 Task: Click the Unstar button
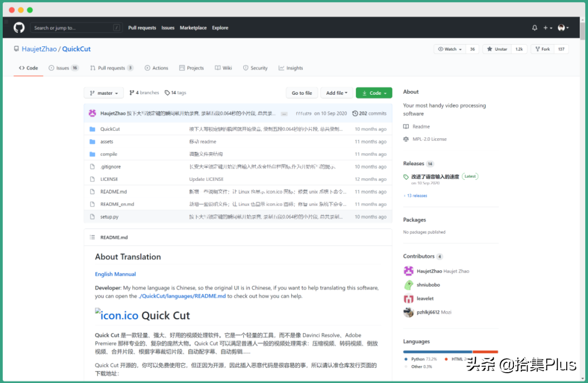(x=497, y=49)
